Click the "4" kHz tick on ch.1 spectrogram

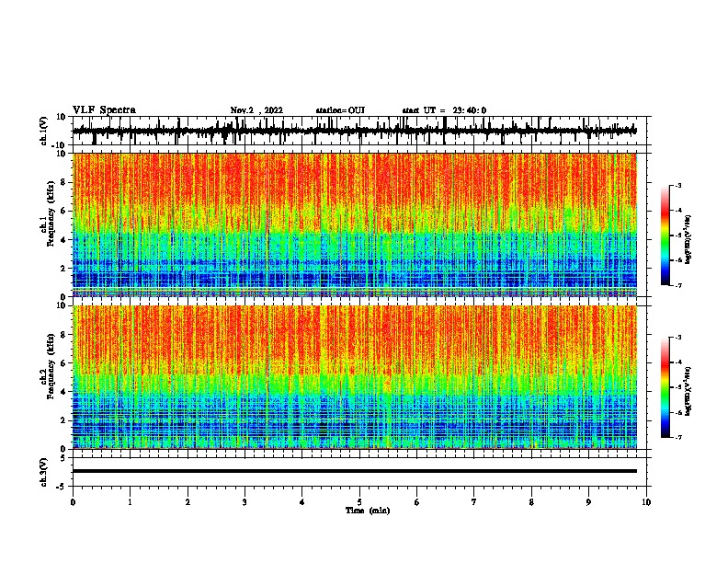point(64,240)
